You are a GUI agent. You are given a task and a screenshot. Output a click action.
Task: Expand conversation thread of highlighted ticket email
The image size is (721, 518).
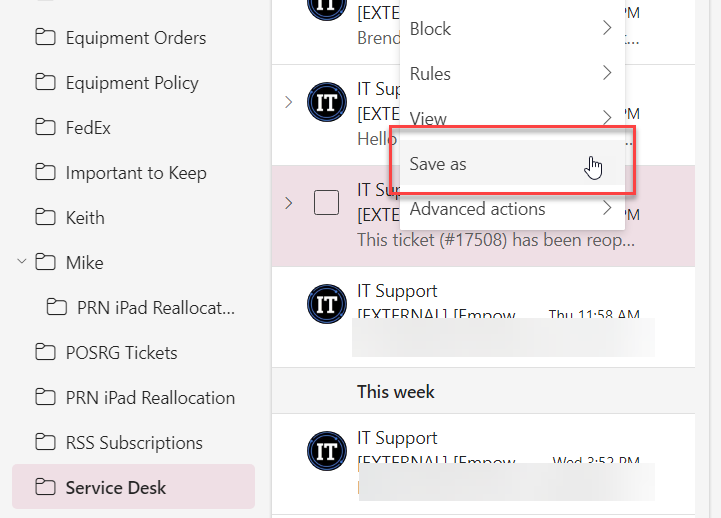pyautogui.click(x=288, y=203)
